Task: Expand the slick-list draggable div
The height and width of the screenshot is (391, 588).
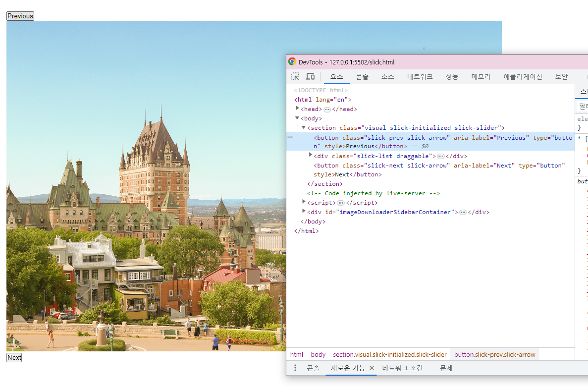Action: [x=311, y=155]
